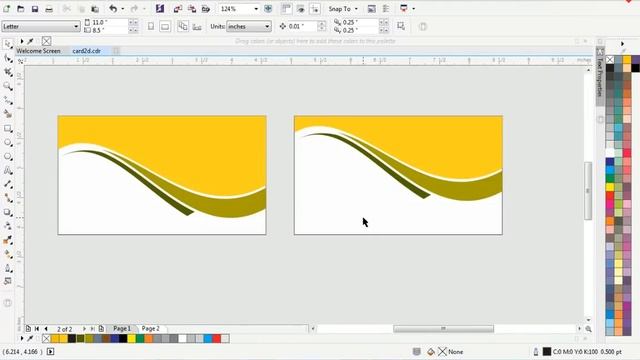Select the Interactive Fill tool
Screen dimensions: 640x360
pyautogui.click(x=7, y=254)
